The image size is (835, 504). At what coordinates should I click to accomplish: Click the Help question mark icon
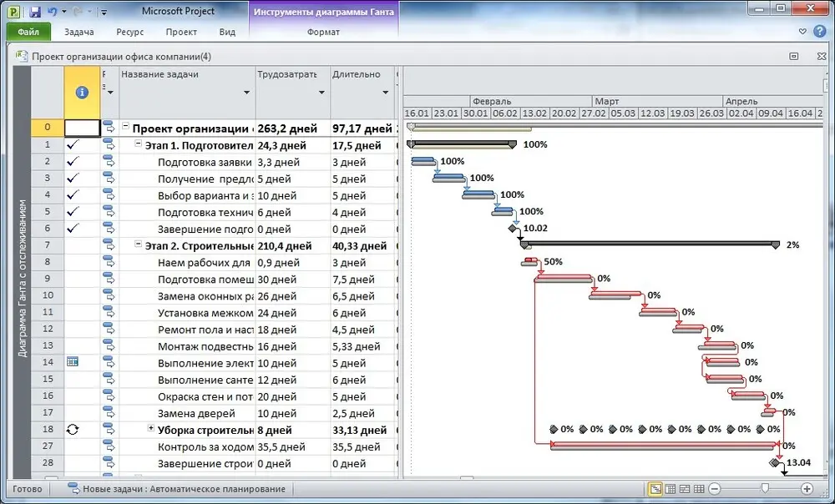[x=820, y=32]
